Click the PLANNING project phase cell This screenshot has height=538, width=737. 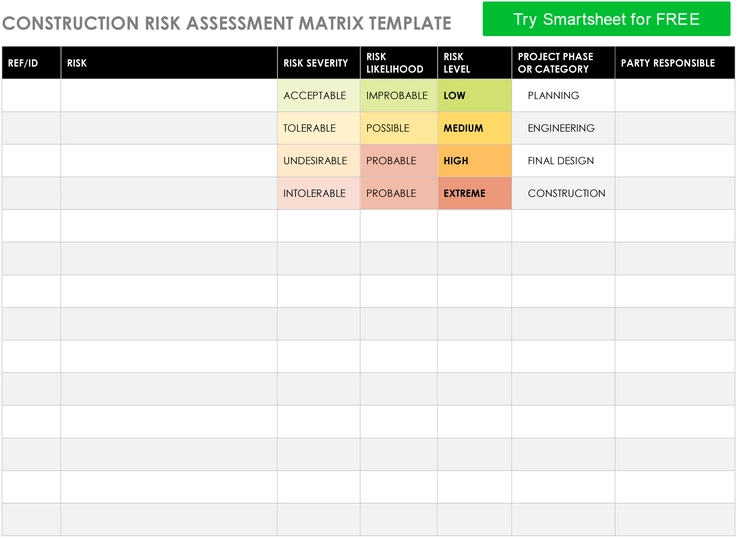tap(563, 95)
